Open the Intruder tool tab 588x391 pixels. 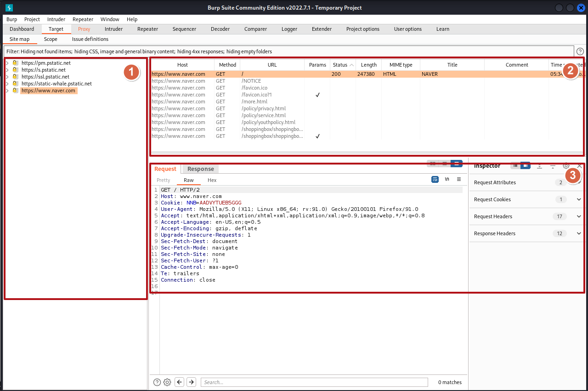[113, 29]
